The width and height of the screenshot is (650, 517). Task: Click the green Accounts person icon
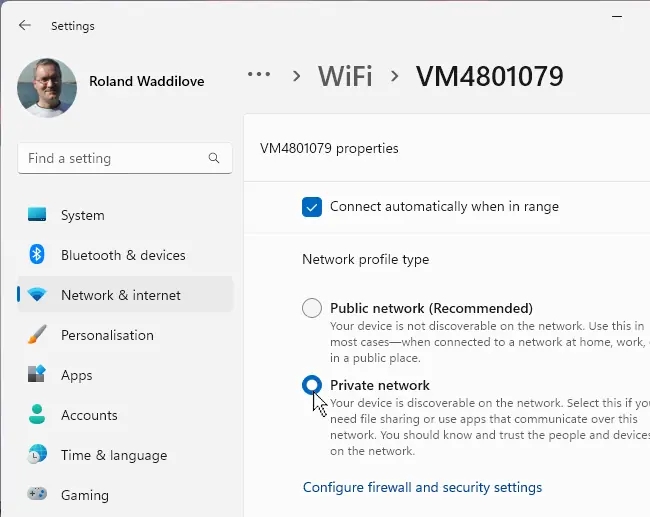tap(37, 414)
